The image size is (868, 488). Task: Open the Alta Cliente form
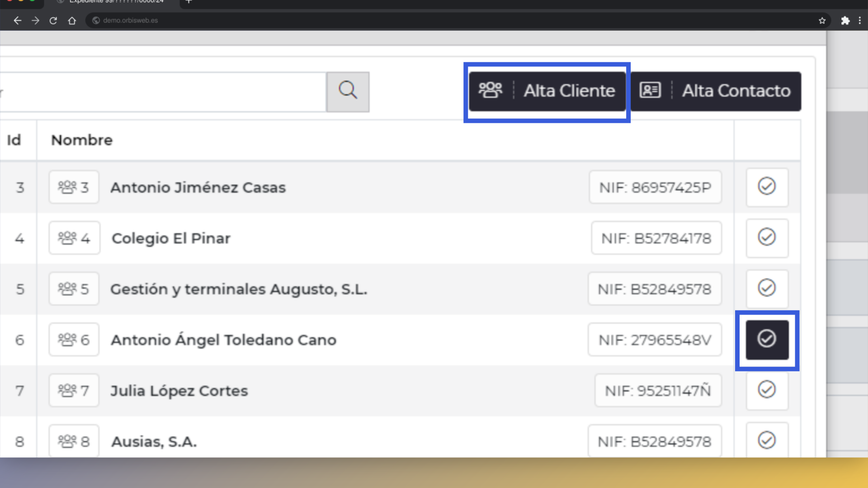point(547,91)
